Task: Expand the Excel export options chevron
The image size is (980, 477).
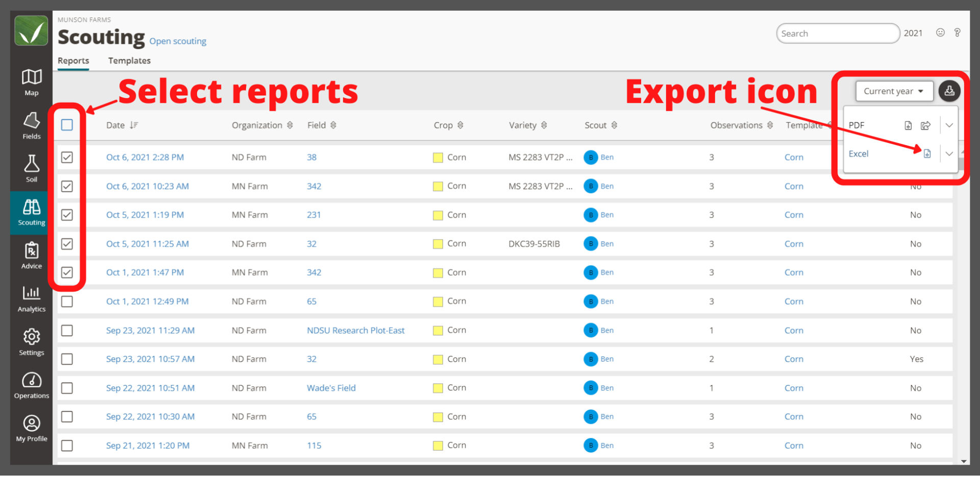Action: point(949,154)
